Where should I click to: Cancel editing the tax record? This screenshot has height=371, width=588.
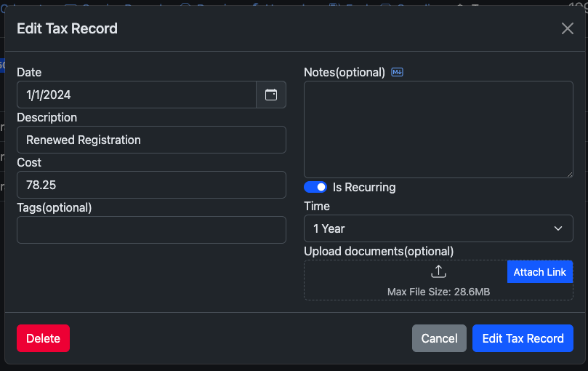tap(439, 338)
